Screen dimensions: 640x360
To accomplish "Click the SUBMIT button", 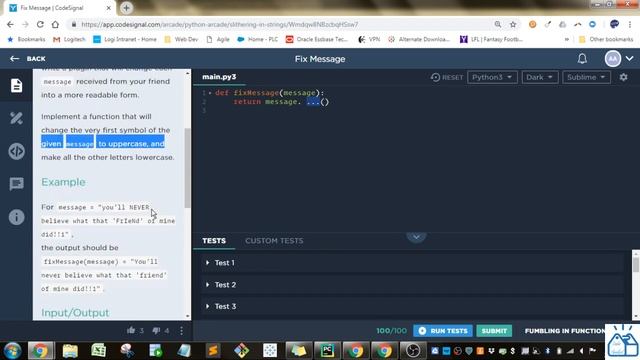I will [494, 331].
